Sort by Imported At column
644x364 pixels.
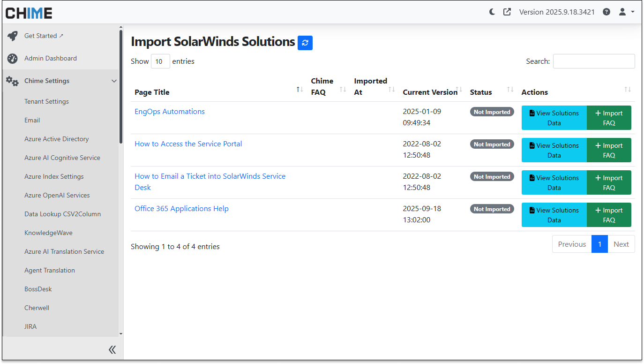pyautogui.click(x=374, y=87)
